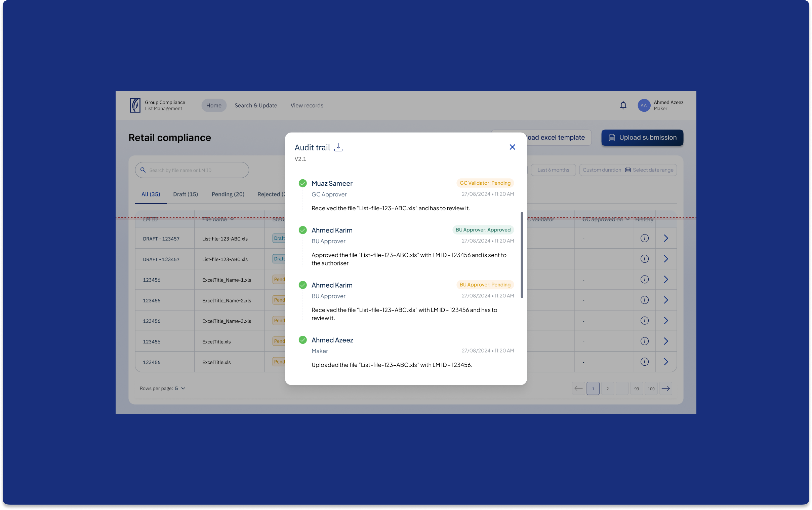Open View records nav item
The image size is (812, 510).
(x=307, y=106)
